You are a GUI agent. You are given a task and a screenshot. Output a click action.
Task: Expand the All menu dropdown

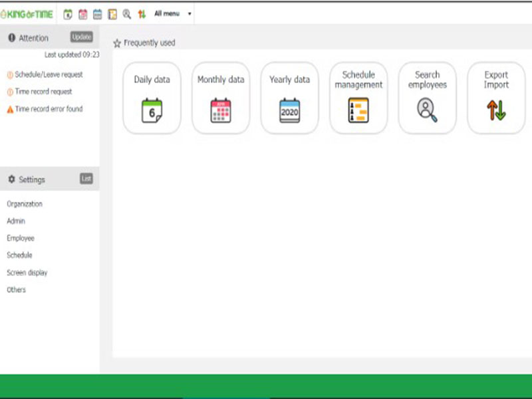pyautogui.click(x=173, y=14)
